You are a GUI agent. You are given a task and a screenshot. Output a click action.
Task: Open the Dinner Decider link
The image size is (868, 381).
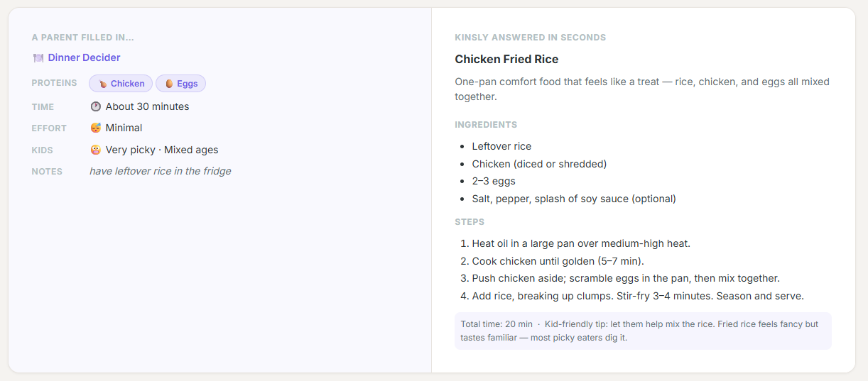click(x=84, y=58)
